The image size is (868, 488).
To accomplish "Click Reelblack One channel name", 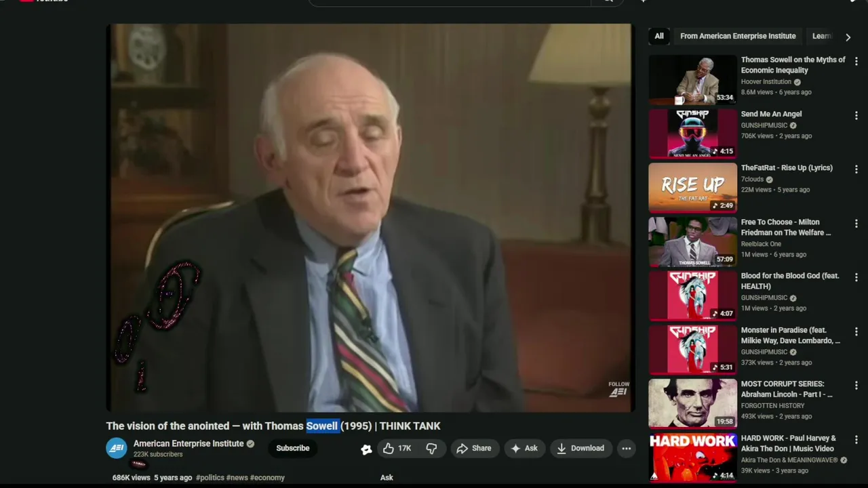I will click(x=761, y=244).
